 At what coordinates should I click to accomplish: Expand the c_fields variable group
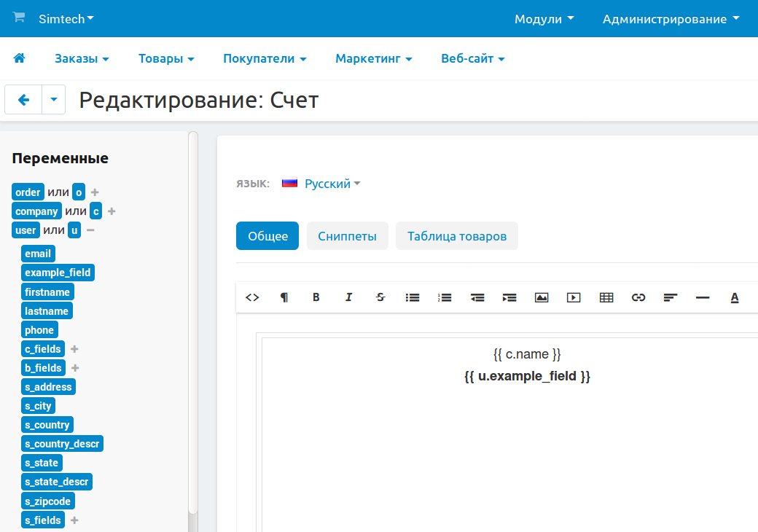point(74,349)
